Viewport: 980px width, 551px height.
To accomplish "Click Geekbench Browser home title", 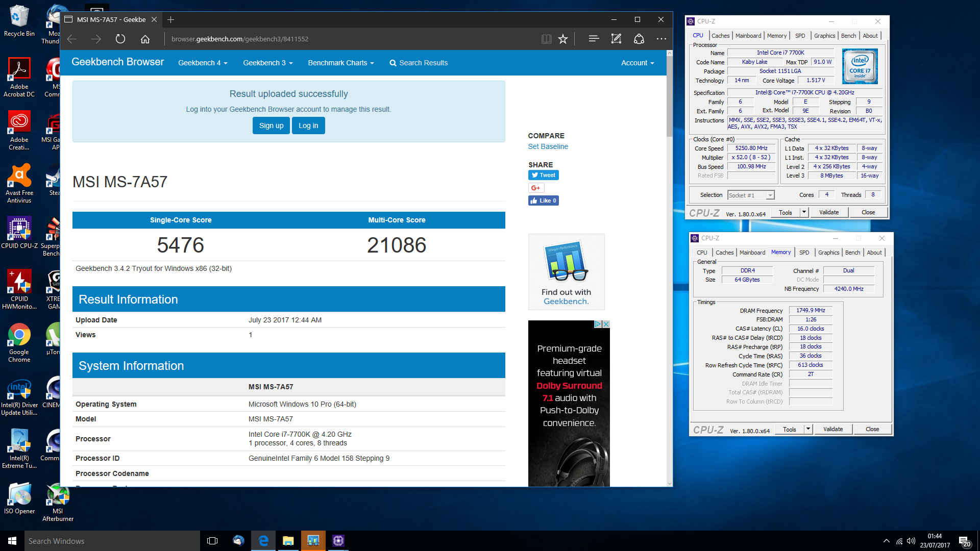I will pyautogui.click(x=117, y=62).
